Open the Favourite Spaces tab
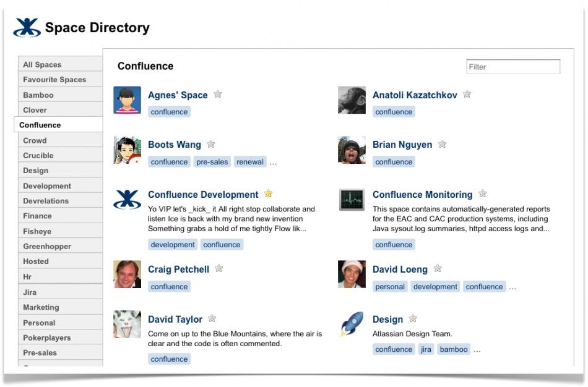The image size is (588, 387). [x=60, y=79]
